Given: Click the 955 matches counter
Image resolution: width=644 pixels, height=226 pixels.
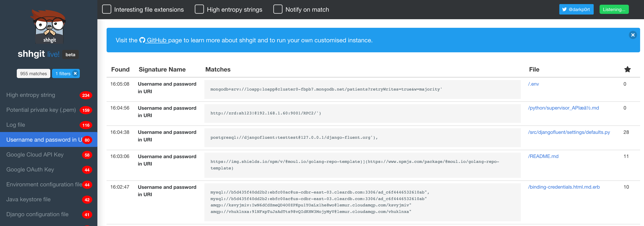Looking at the screenshot, I should [x=34, y=73].
